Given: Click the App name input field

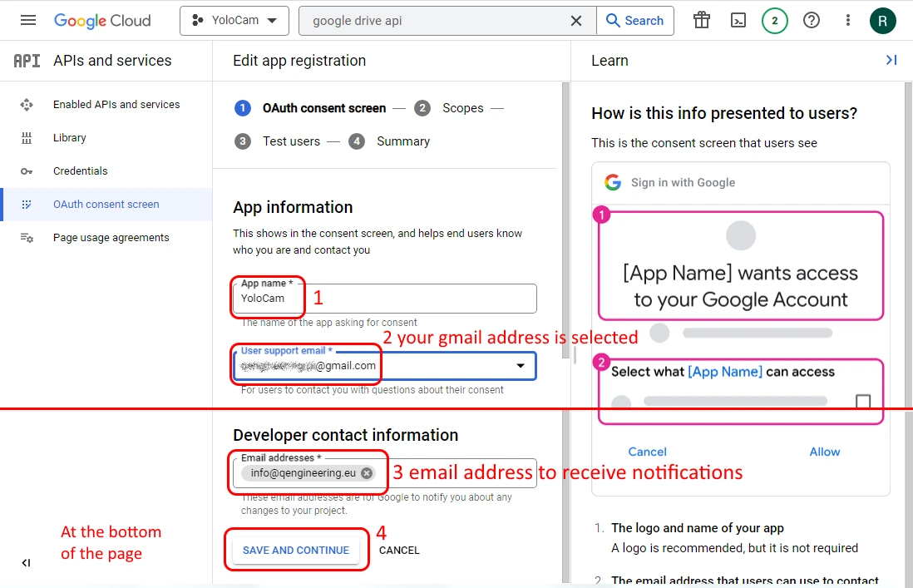Looking at the screenshot, I should coord(384,299).
